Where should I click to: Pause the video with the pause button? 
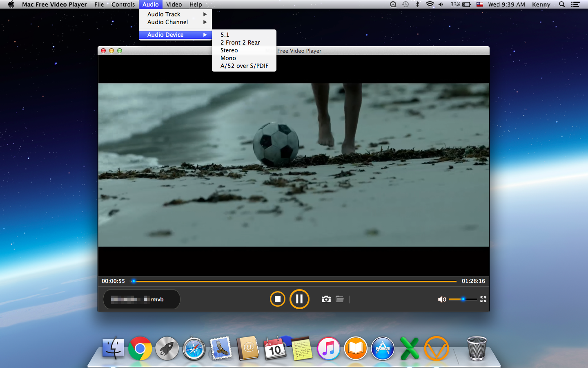pos(299,299)
